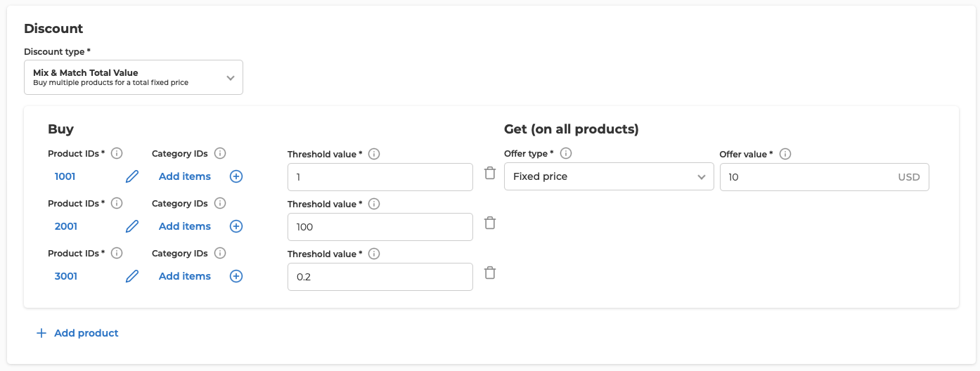Screen dimensions: 980x371
Task: Delete the row with threshold value 1
Action: coord(490,173)
